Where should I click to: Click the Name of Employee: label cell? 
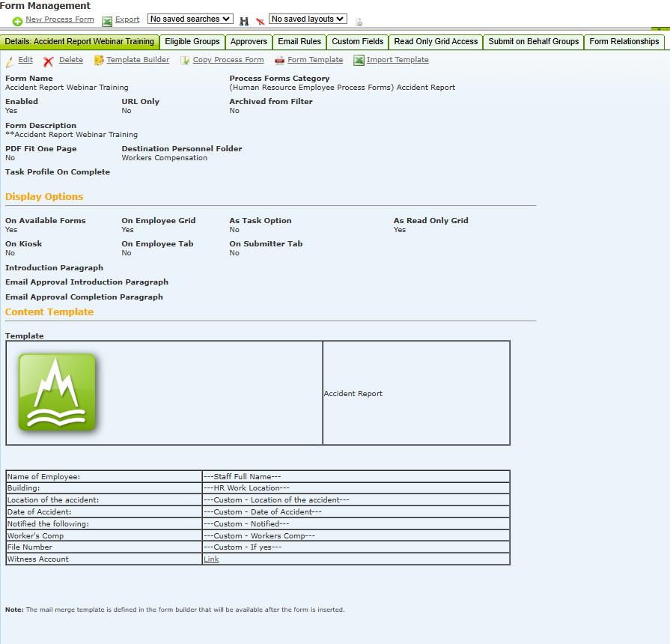104,476
